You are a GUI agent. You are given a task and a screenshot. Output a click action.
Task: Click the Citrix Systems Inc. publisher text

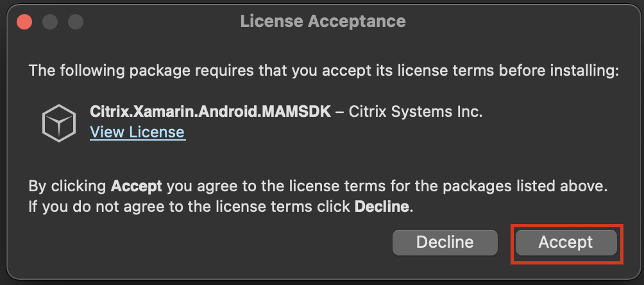[415, 112]
